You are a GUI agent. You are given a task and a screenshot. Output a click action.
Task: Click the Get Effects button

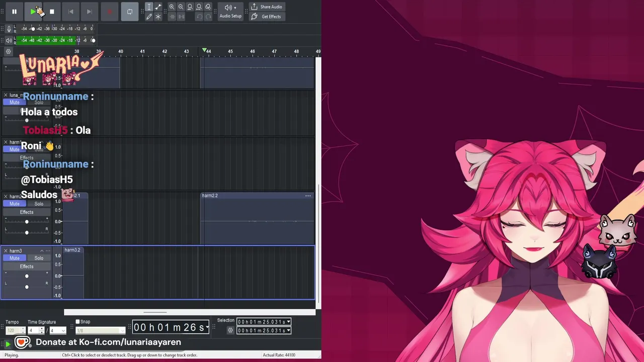pos(266,17)
